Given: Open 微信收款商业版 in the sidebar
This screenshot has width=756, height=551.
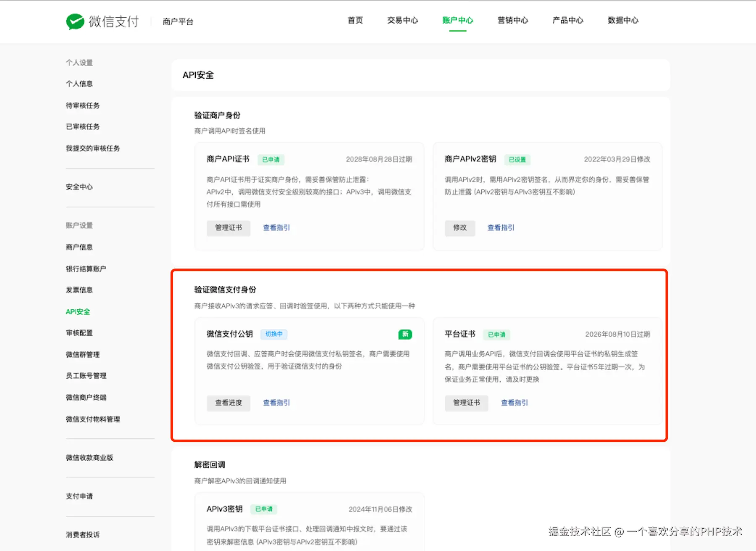Looking at the screenshot, I should (89, 458).
